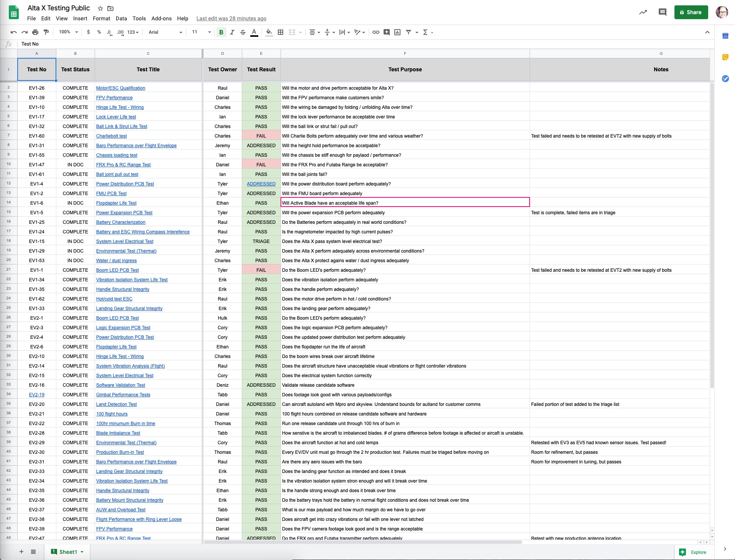Open the Motor/ESC Qualification link

[x=121, y=88]
